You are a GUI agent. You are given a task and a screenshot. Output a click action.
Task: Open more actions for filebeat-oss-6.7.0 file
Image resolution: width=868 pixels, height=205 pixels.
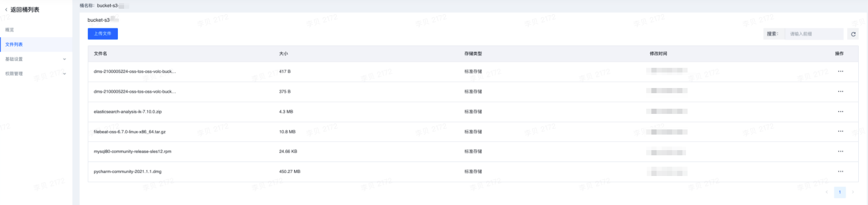point(840,131)
